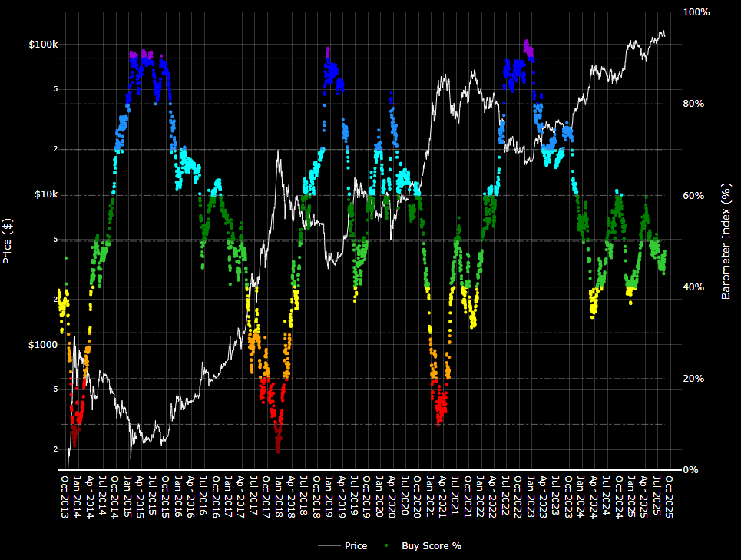Toggle the Buy Score % legend entry
Viewport: 741px width, 560px height.
(x=423, y=546)
